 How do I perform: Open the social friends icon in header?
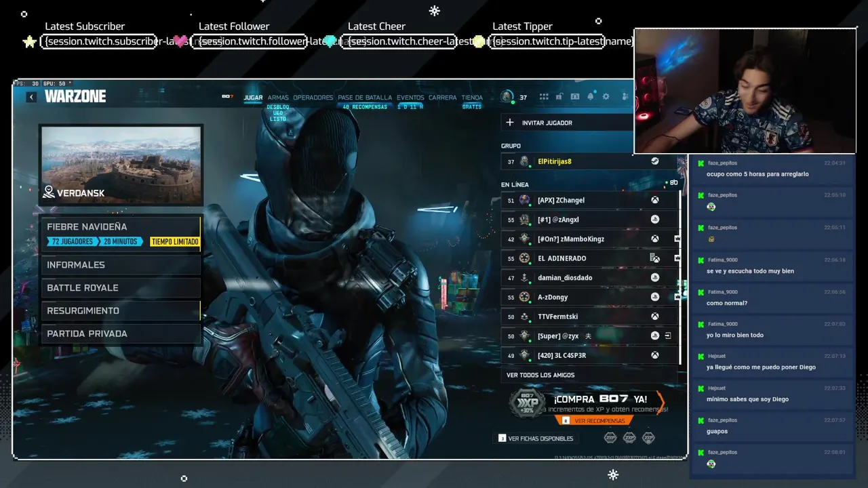pyautogui.click(x=625, y=97)
